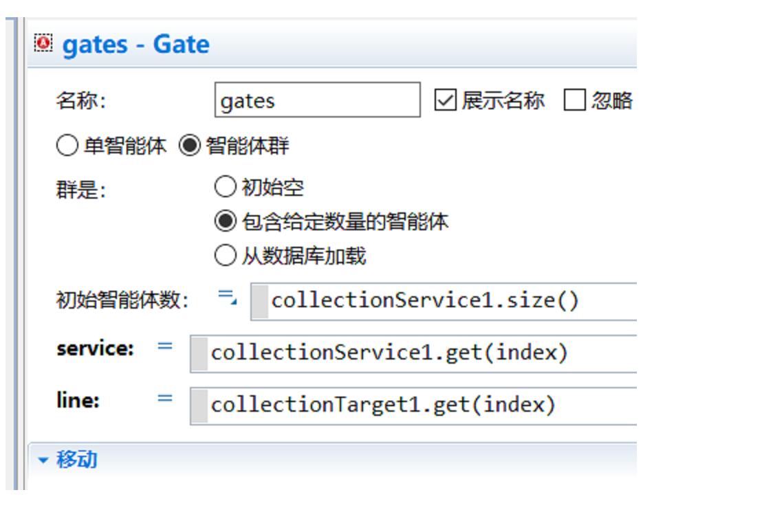Select the 单智能体 radio button
762x532 pixels.
point(67,145)
